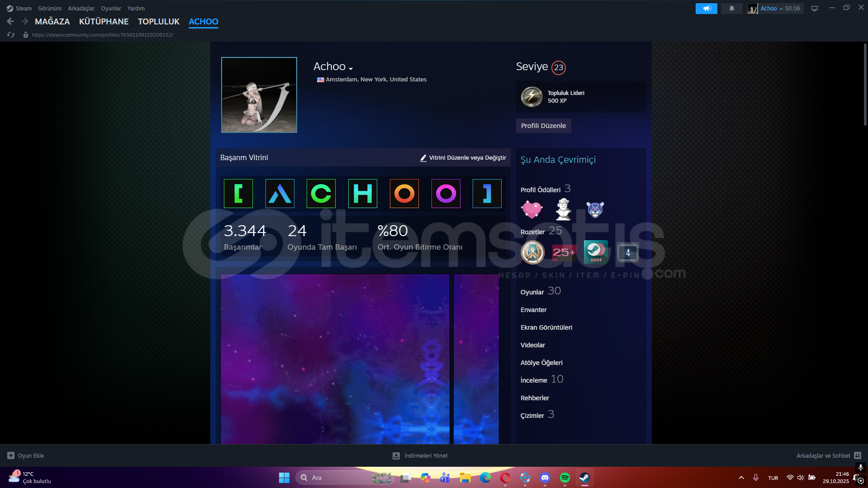Click the %80 Ort. Oyun Bitirme Oranı stat

(420, 237)
